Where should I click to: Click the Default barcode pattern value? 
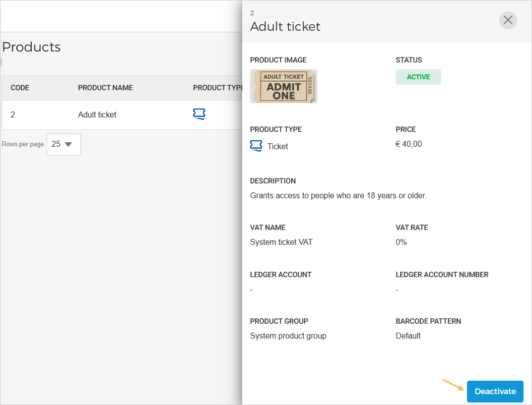(x=408, y=336)
